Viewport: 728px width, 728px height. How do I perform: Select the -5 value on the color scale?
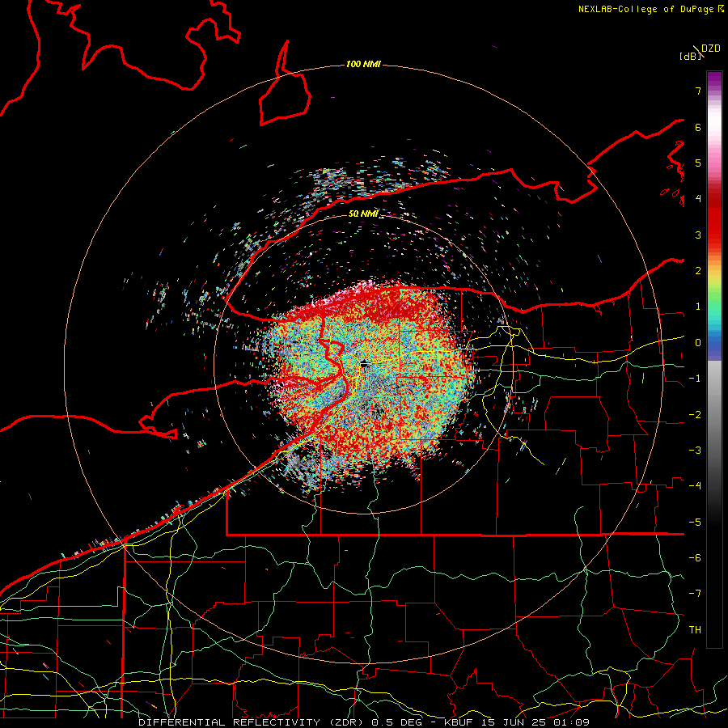(695, 523)
